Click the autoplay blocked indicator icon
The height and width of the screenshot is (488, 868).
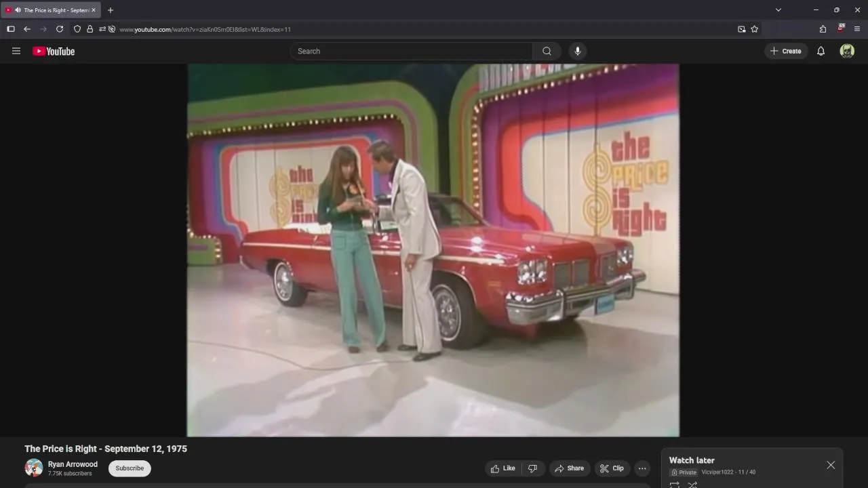point(112,29)
